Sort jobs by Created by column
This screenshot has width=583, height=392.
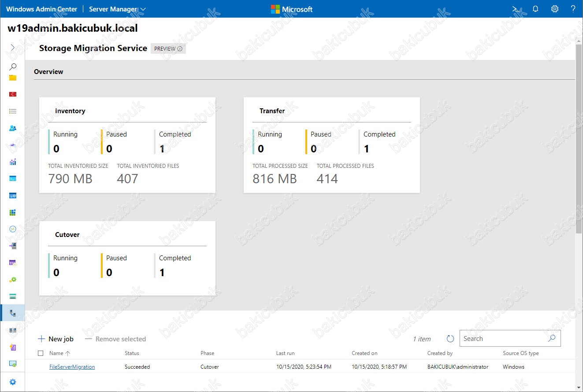coord(440,353)
